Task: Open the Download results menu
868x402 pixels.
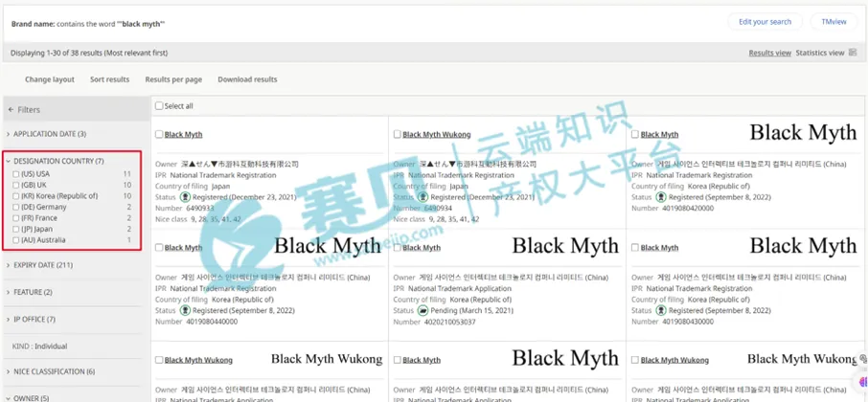Action: 247,79
